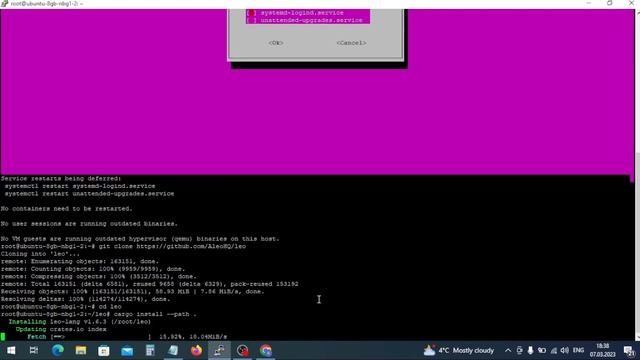The width and height of the screenshot is (640, 360).
Task: Click the 'Resolving deltas: 100%' line
Action: point(85,299)
